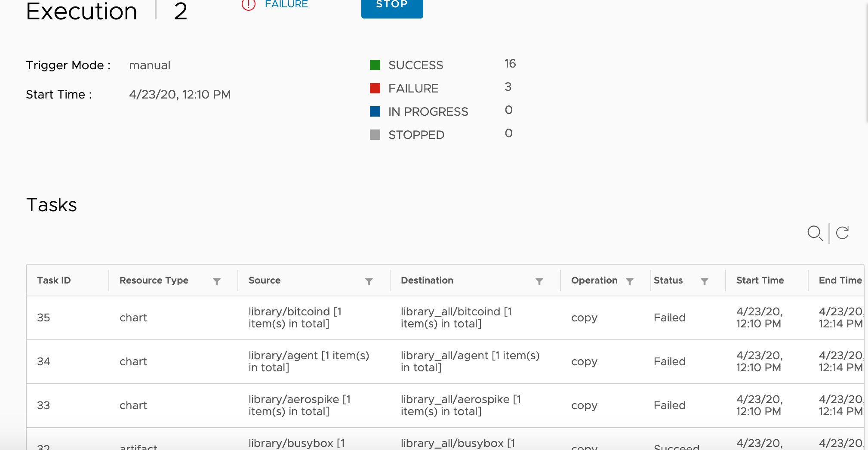Click chart resource type in task 34 row
The image size is (868, 450).
pos(133,361)
